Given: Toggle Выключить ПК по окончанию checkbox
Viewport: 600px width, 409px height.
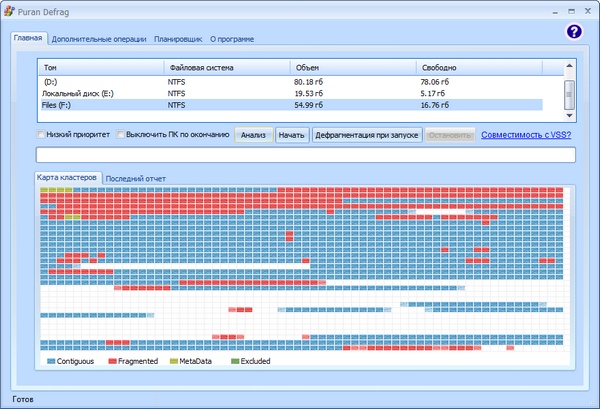Looking at the screenshot, I should [121, 134].
